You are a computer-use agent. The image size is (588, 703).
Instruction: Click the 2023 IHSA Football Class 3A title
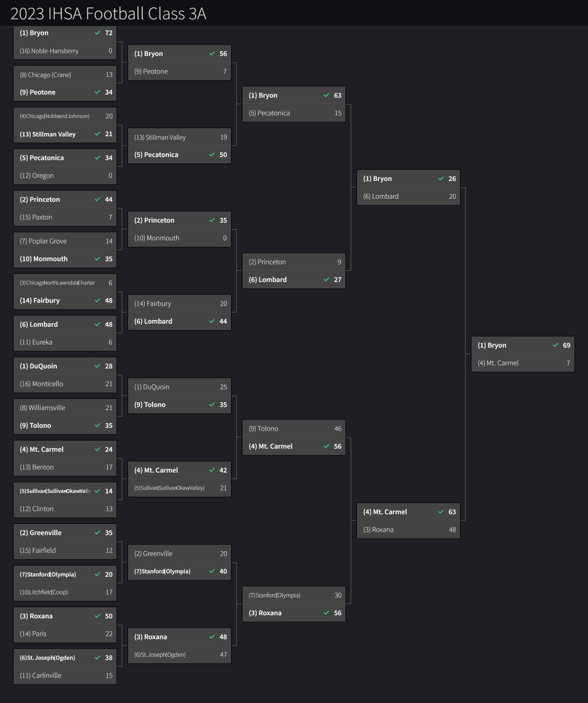coord(108,13)
